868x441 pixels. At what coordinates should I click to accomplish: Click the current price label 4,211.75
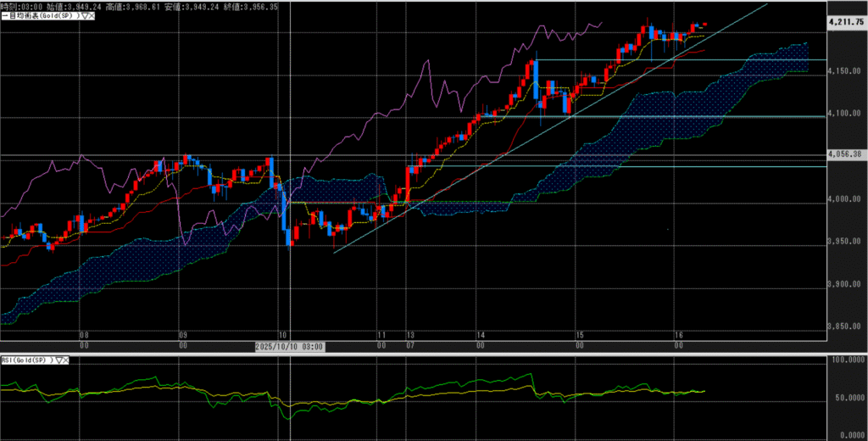tap(846, 21)
